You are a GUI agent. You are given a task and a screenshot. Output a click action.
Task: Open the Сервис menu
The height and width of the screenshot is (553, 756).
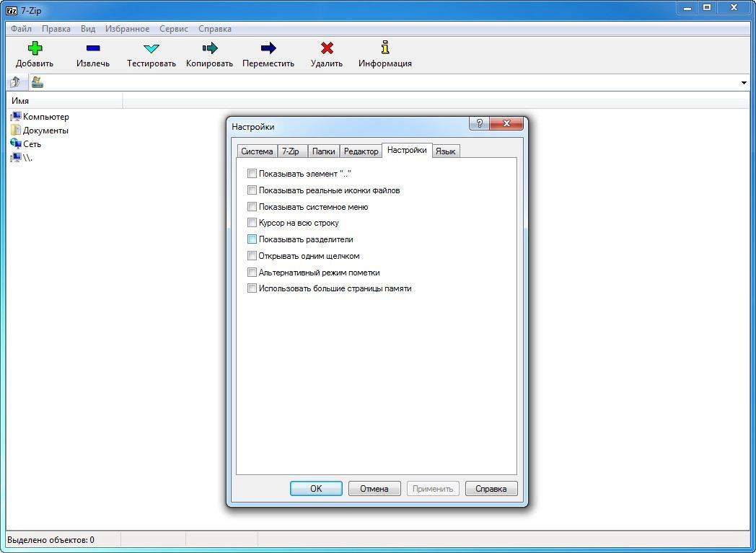pyautogui.click(x=174, y=29)
